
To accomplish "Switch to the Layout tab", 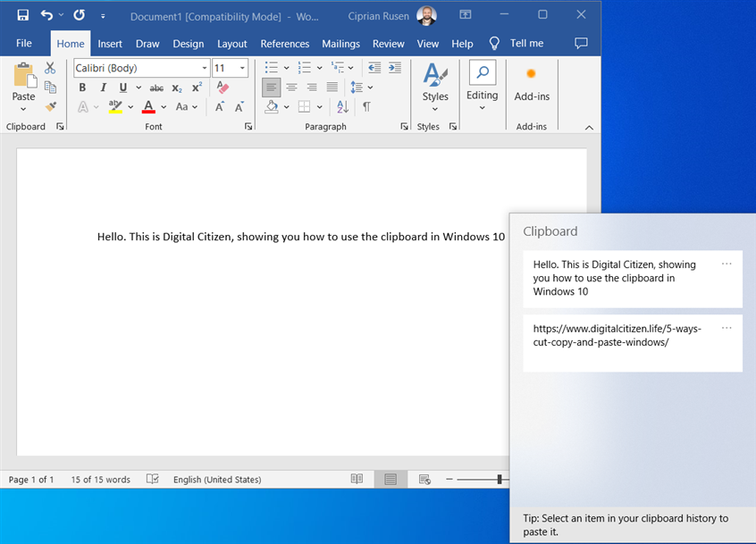I will (x=232, y=44).
